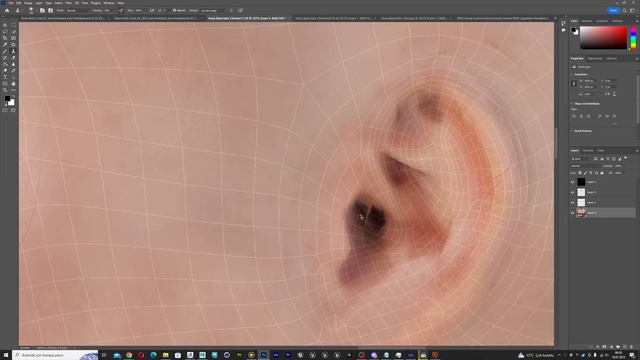Lock all attributes of the layer

pyautogui.click(x=602, y=173)
